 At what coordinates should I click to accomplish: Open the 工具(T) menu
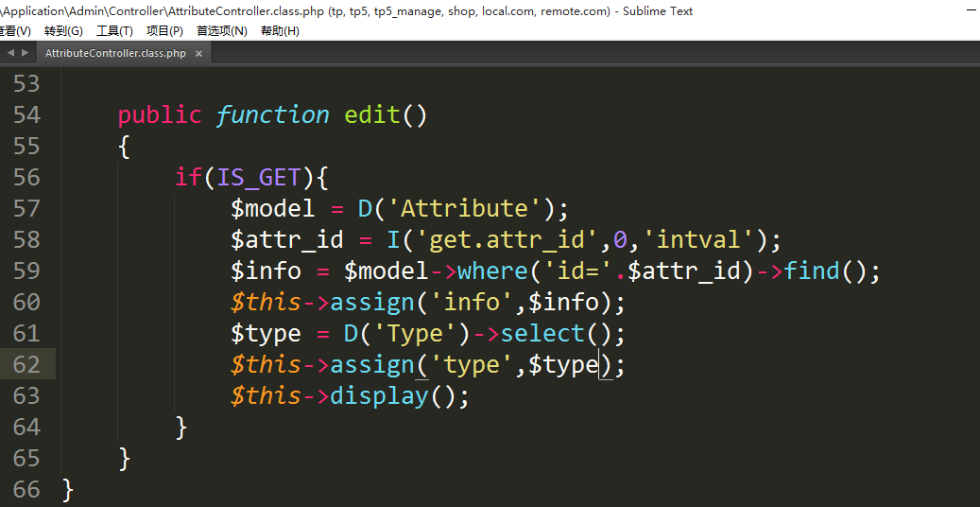pos(114,31)
